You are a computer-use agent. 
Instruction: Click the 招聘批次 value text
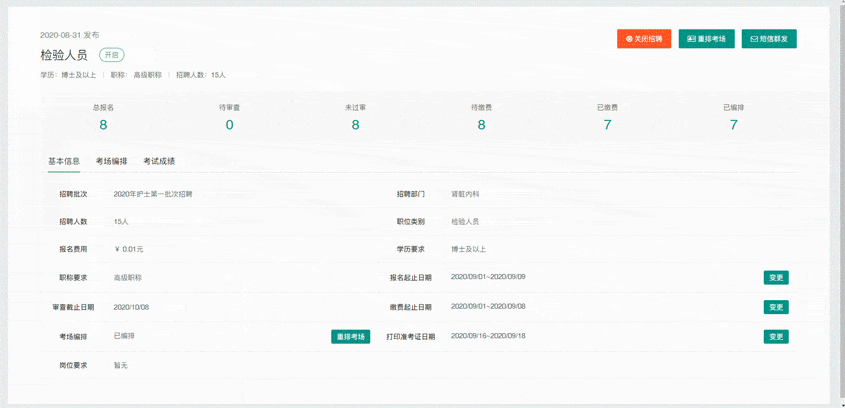point(153,194)
